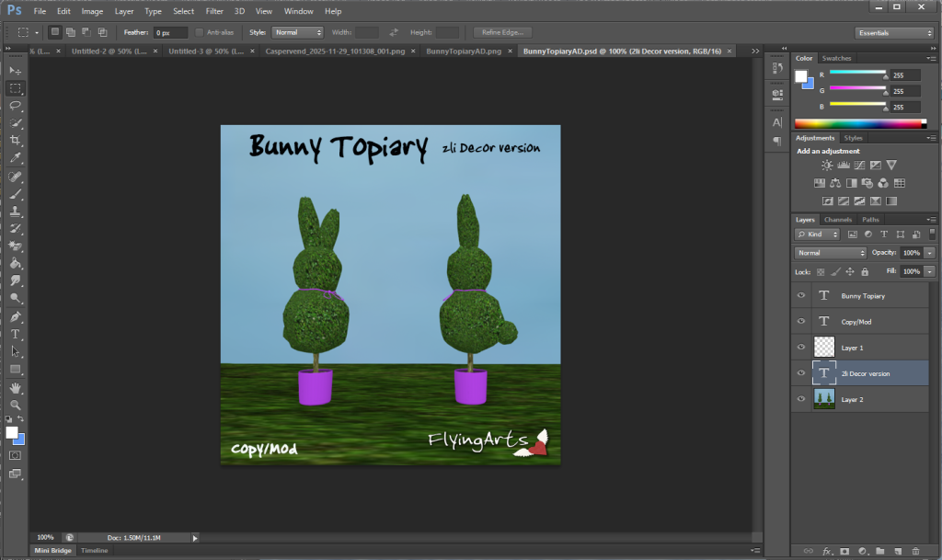This screenshot has width=942, height=560.
Task: Activate the Hand tool
Action: coord(16,387)
